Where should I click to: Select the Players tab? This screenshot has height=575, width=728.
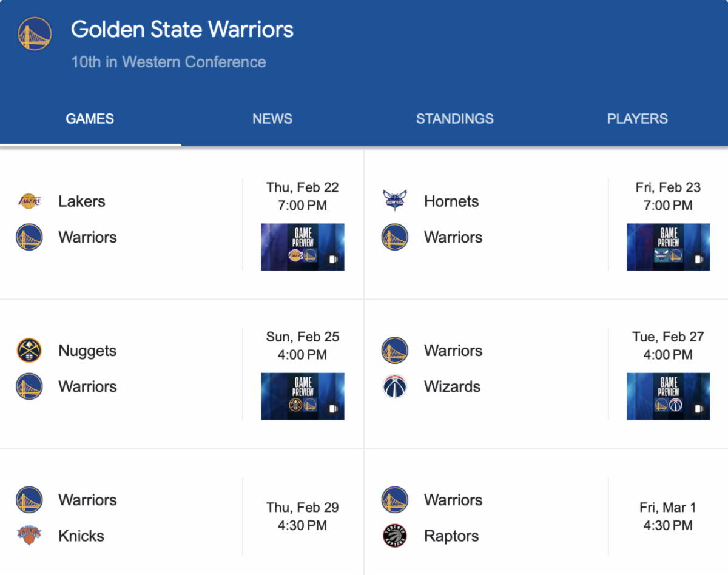coord(638,119)
